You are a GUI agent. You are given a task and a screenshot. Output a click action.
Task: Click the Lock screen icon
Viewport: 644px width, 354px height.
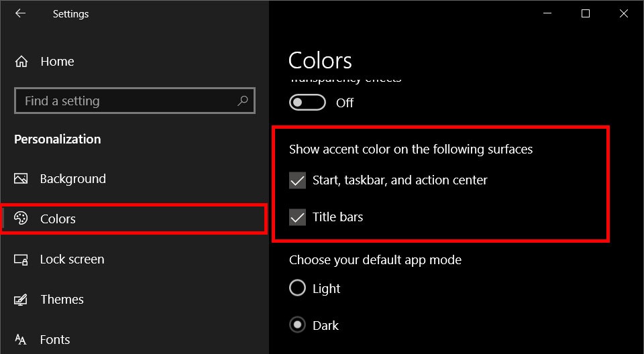coord(21,259)
